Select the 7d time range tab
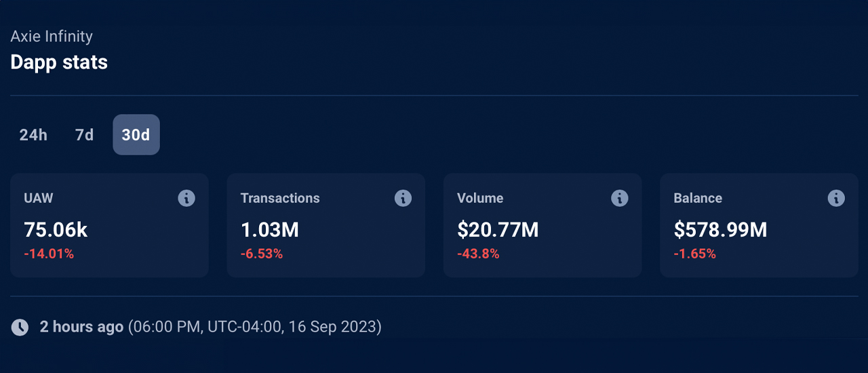The height and width of the screenshot is (373, 868). pyautogui.click(x=84, y=135)
